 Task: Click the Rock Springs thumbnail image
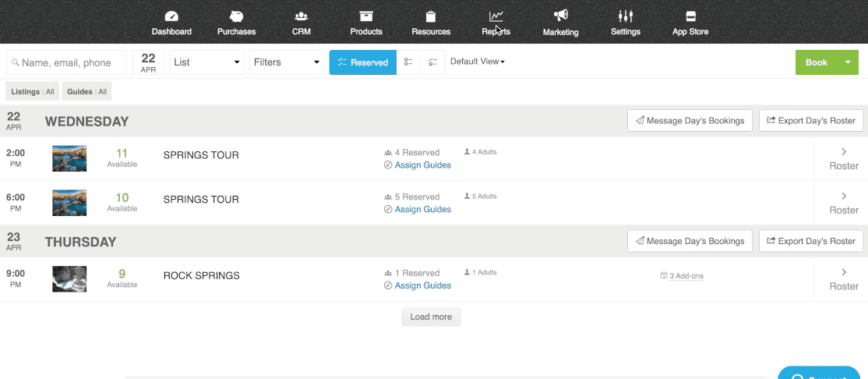(x=69, y=279)
